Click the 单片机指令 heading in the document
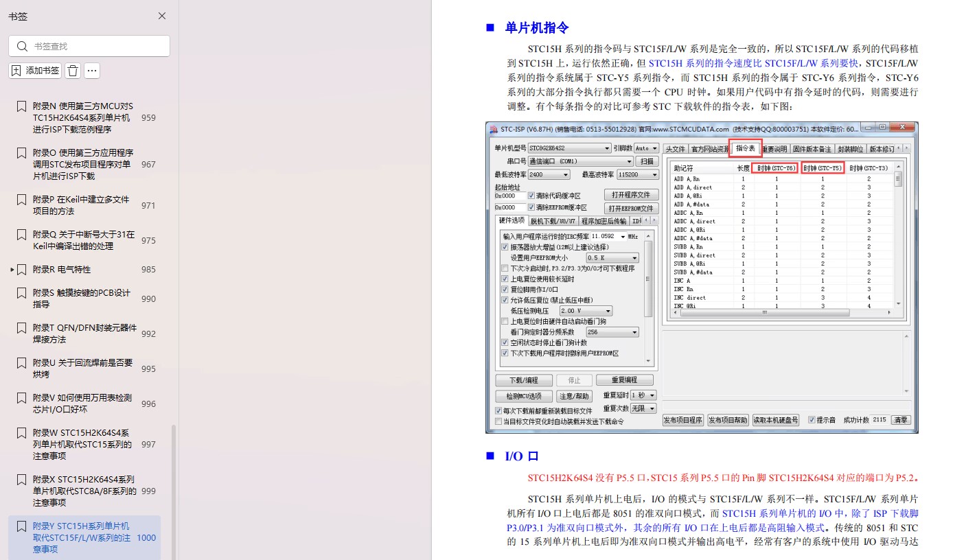Screen dimensions: 977x560 tap(537, 28)
